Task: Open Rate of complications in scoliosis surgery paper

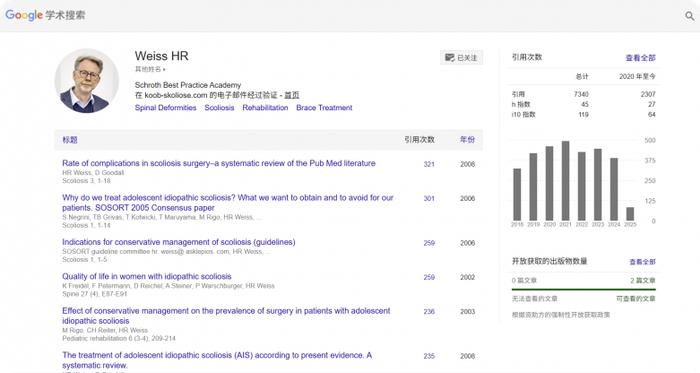Action: pyautogui.click(x=219, y=163)
